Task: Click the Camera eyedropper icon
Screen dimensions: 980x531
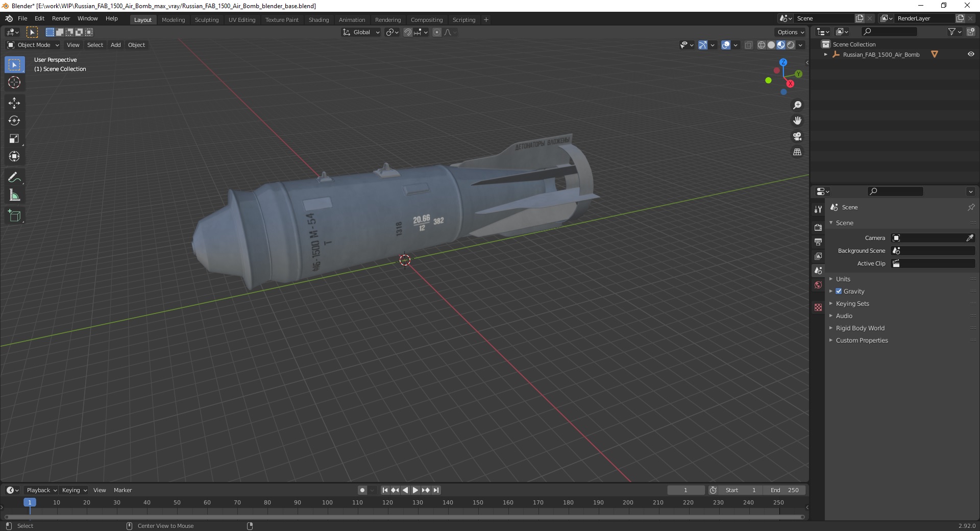Action: point(970,238)
